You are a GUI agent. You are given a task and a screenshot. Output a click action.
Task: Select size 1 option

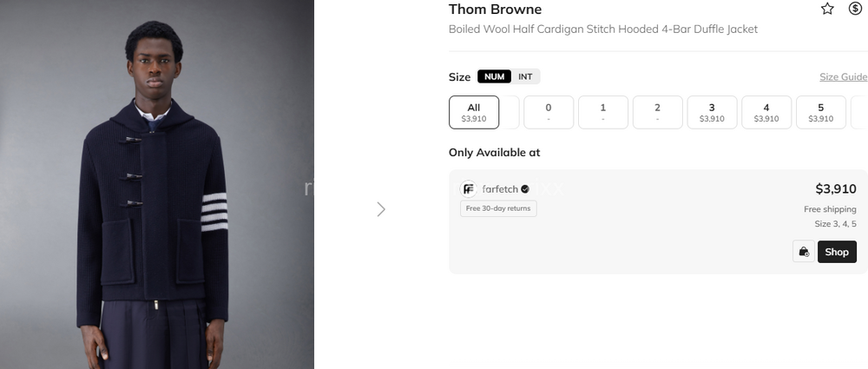click(603, 112)
